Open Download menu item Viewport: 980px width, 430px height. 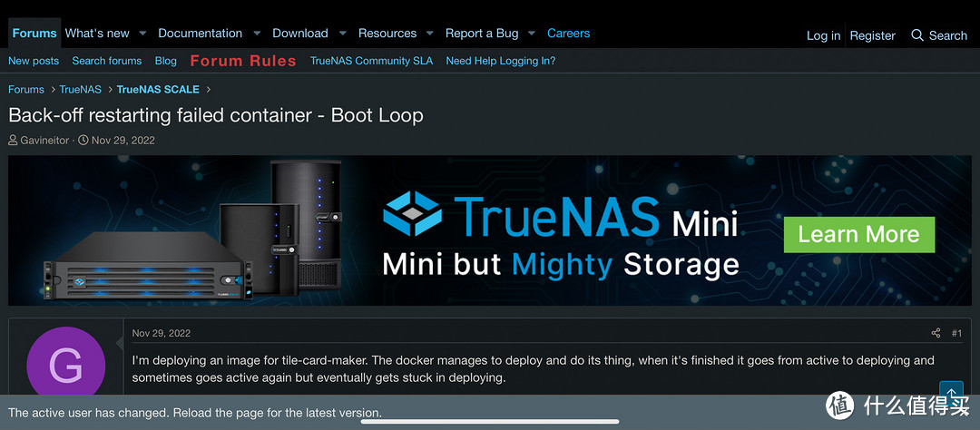(300, 34)
